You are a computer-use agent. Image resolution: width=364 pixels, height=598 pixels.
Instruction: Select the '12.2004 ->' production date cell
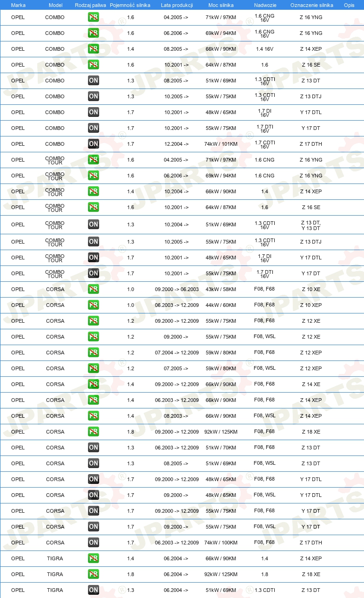176,144
